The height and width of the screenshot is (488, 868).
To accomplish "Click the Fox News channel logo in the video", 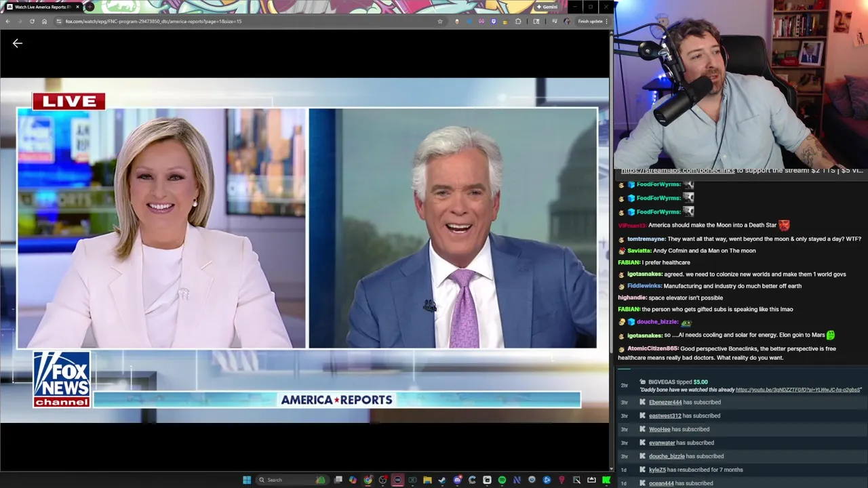I will click(x=62, y=380).
